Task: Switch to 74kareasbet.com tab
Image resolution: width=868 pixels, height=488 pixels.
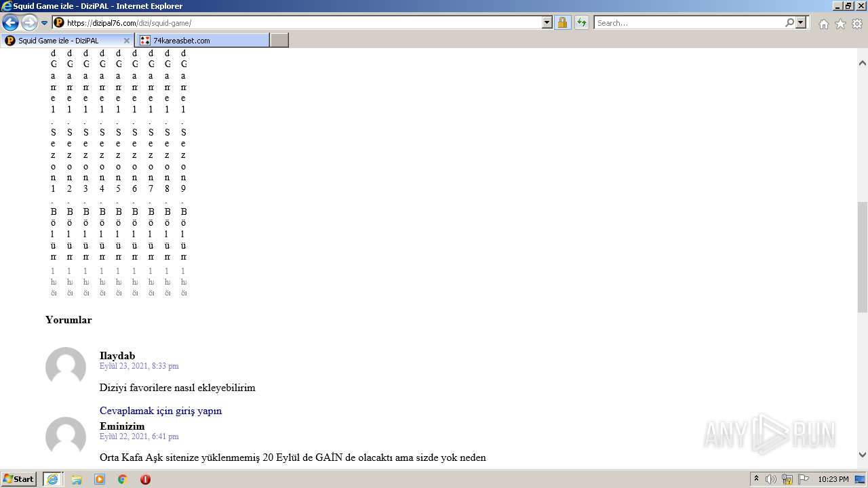Action: pyautogui.click(x=202, y=41)
